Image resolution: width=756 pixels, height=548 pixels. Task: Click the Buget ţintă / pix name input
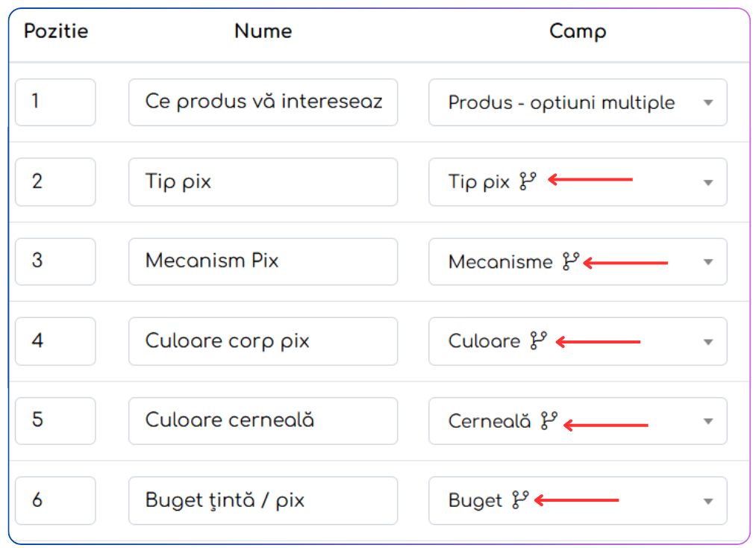263,500
